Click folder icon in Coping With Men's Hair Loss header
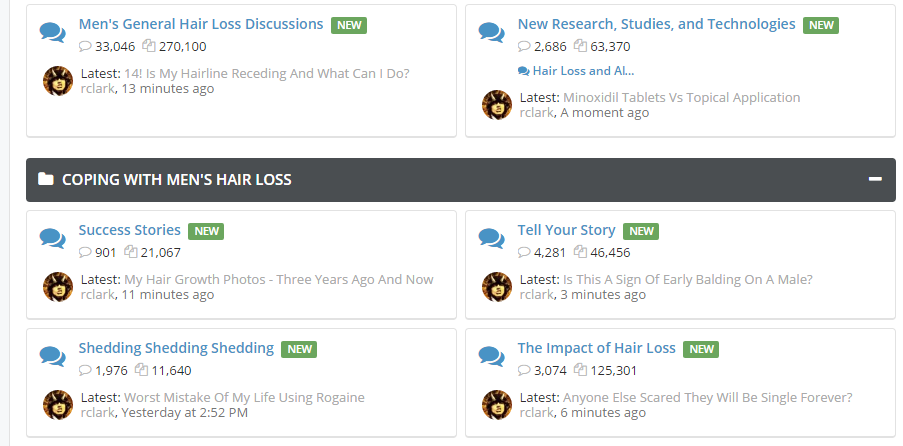903x446 pixels. click(x=45, y=180)
